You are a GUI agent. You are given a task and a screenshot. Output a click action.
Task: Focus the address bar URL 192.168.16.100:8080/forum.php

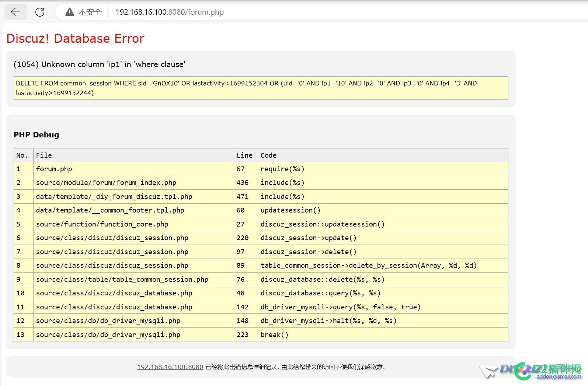pyautogui.click(x=170, y=12)
